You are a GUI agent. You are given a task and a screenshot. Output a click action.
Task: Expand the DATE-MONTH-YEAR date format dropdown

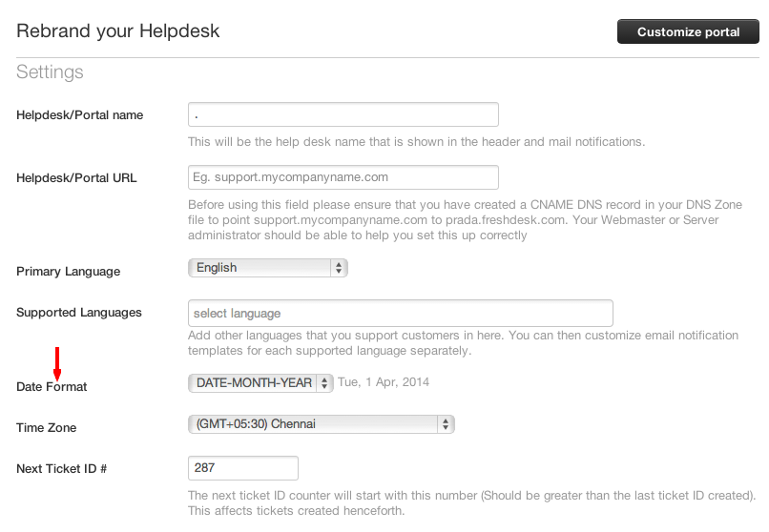pyautogui.click(x=260, y=382)
